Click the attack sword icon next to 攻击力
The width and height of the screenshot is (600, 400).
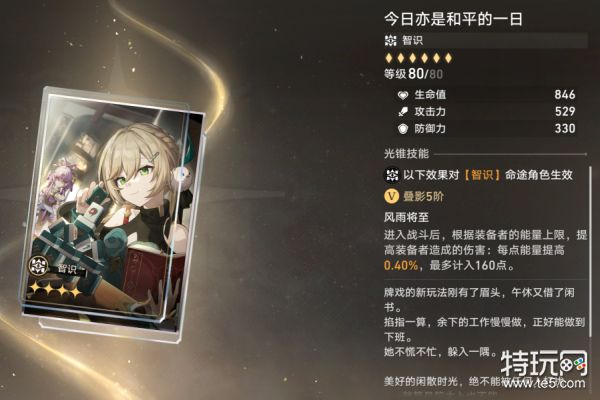[403, 112]
